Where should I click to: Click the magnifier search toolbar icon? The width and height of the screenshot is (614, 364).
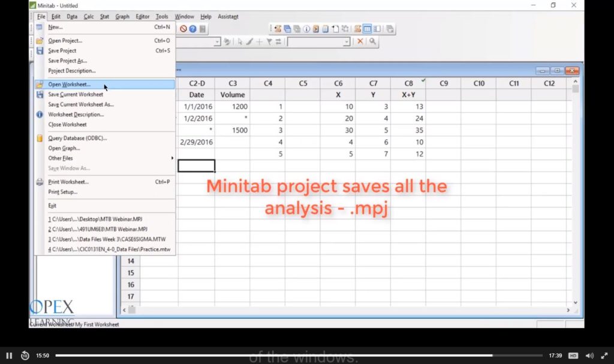click(x=373, y=41)
